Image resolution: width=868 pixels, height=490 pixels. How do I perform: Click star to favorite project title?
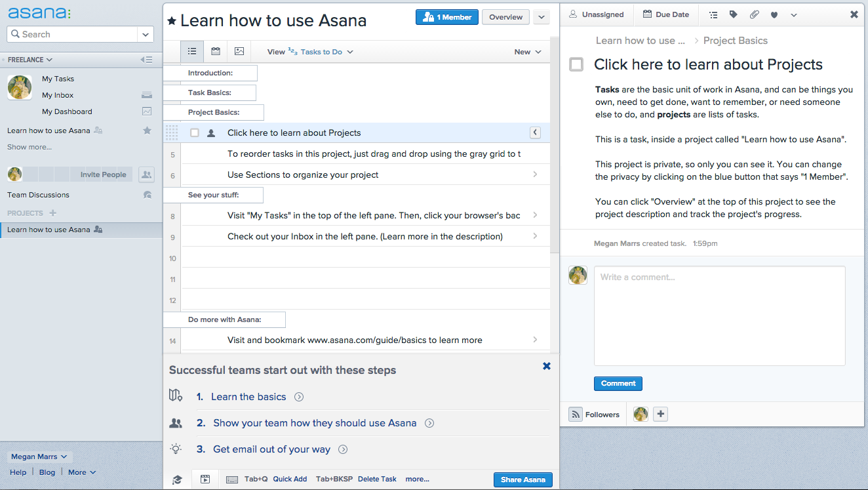pos(172,21)
